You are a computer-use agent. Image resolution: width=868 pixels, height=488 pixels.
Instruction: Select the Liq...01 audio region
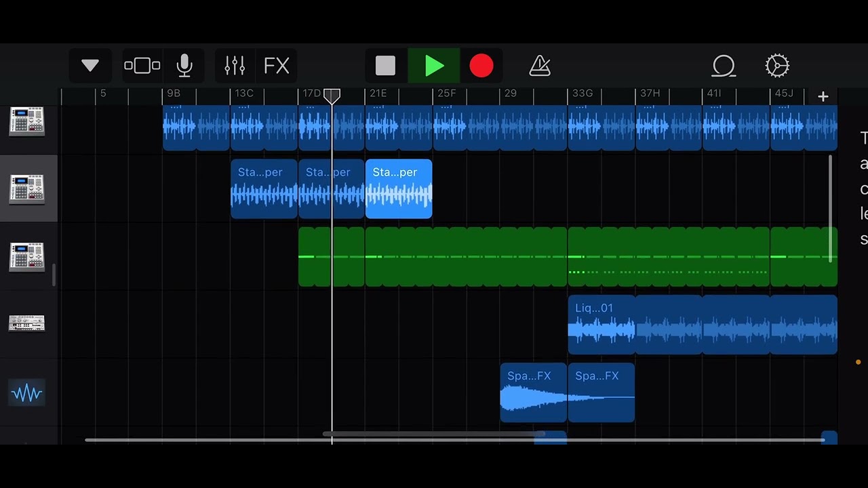[601, 325]
